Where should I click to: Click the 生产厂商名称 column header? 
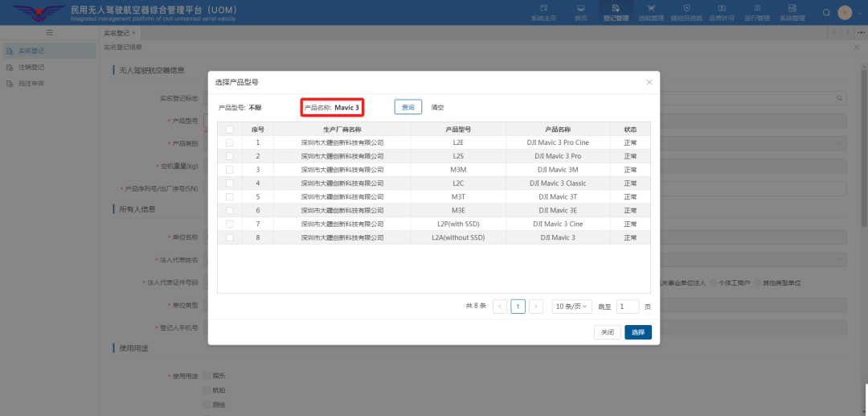pos(342,129)
